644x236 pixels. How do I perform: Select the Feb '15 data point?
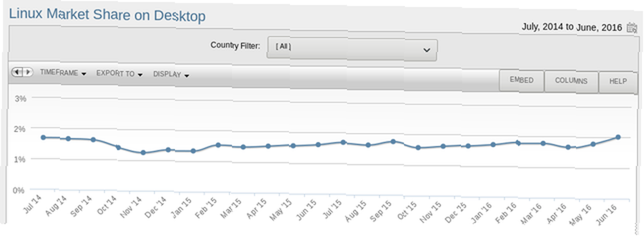[x=218, y=144]
